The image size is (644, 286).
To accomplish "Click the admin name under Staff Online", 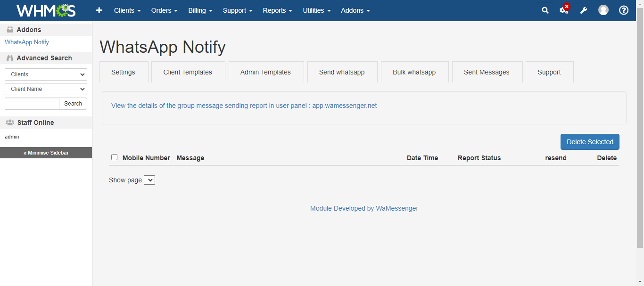I will tap(12, 137).
